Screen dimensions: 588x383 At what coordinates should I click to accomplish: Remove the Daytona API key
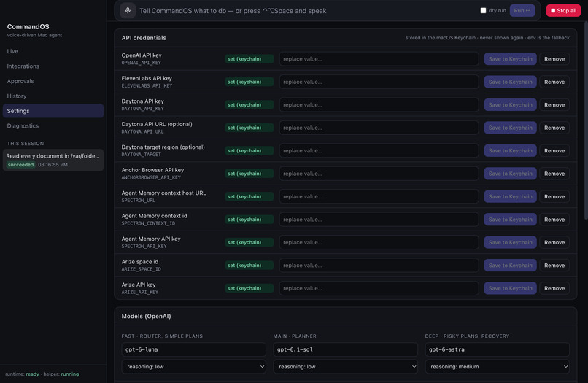tap(554, 104)
